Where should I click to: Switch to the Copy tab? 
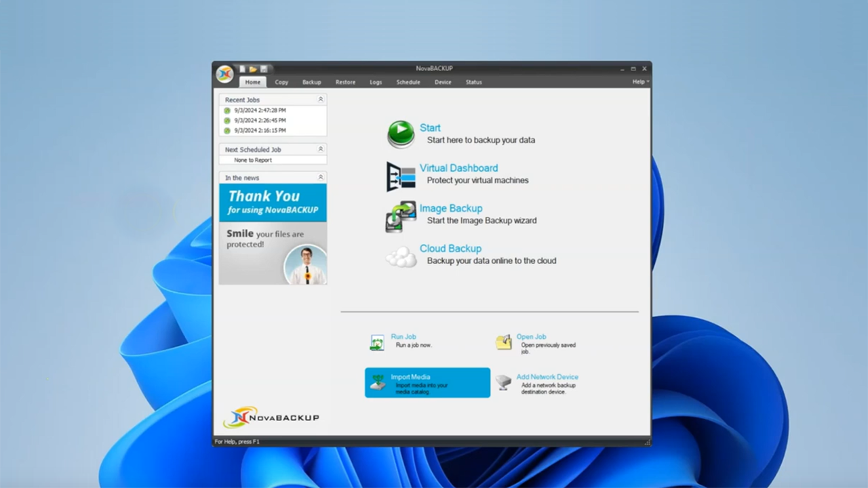click(x=281, y=82)
